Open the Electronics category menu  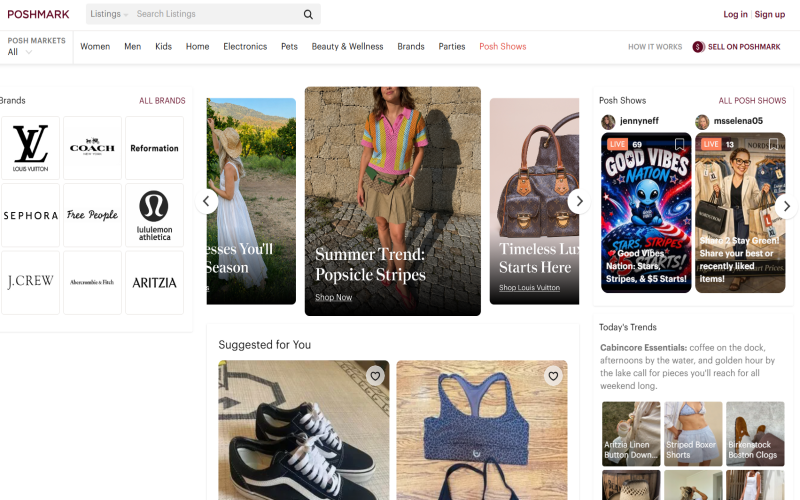click(x=245, y=46)
